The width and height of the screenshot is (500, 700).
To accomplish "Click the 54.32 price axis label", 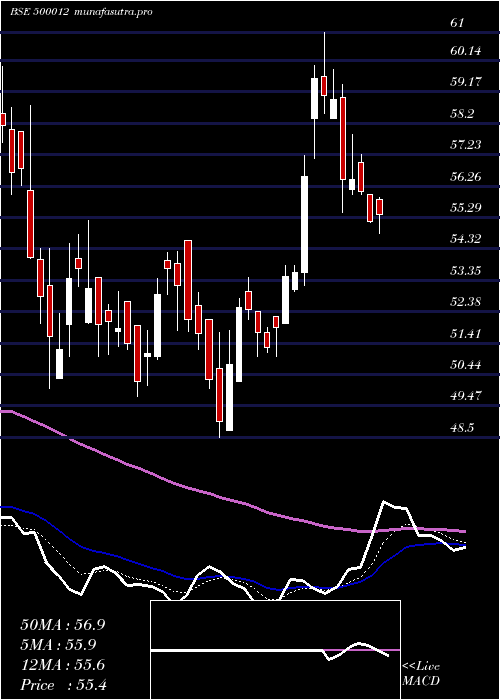I will [466, 239].
